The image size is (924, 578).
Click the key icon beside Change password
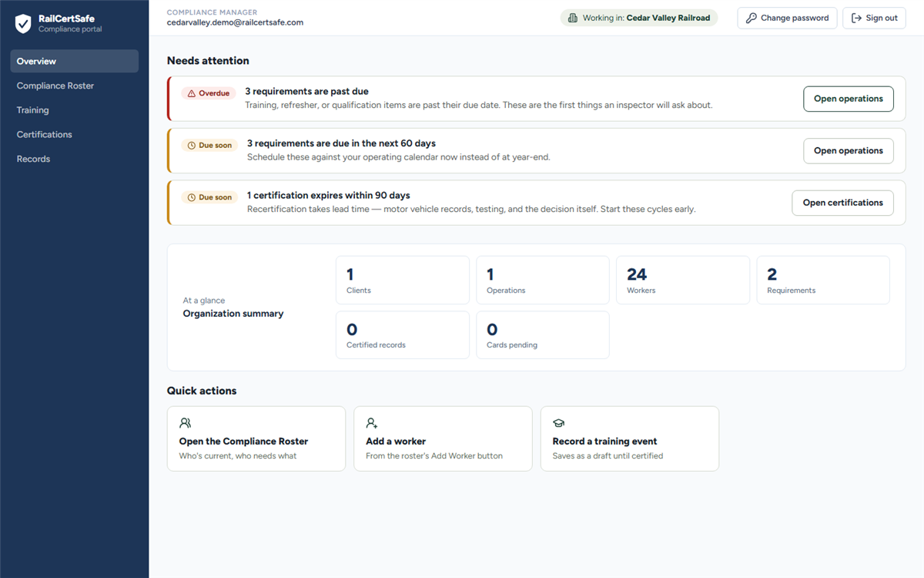point(752,18)
